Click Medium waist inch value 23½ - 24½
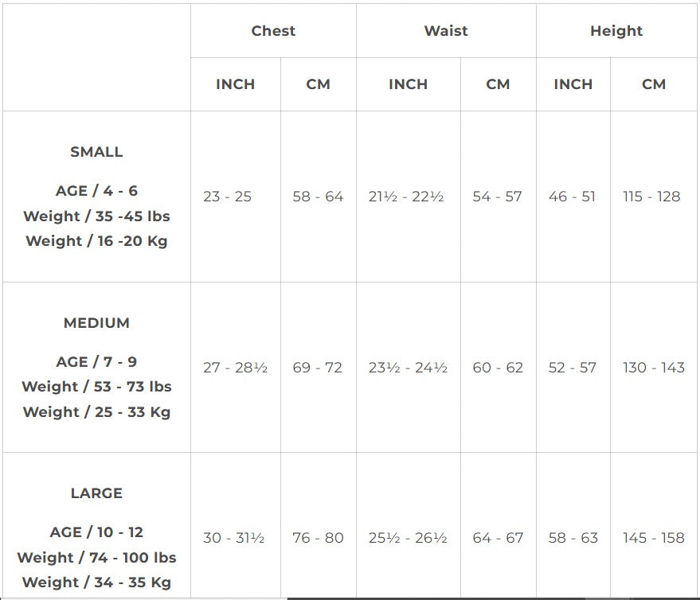 click(408, 368)
